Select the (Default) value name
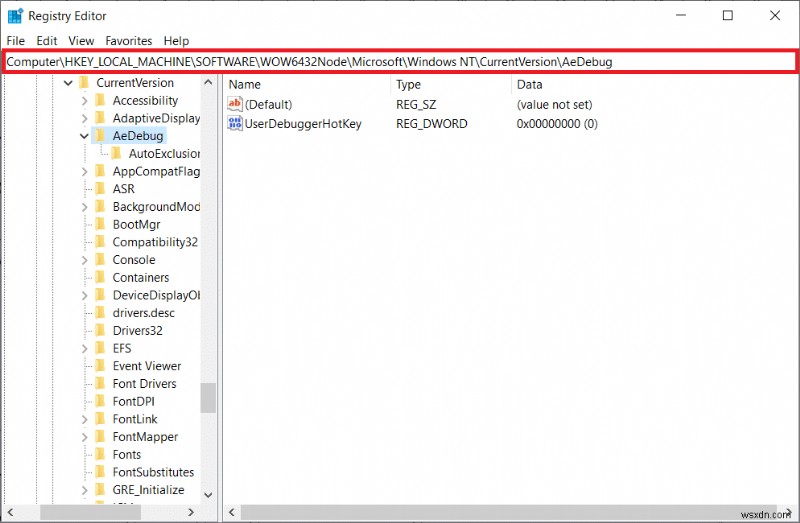 pyautogui.click(x=268, y=105)
